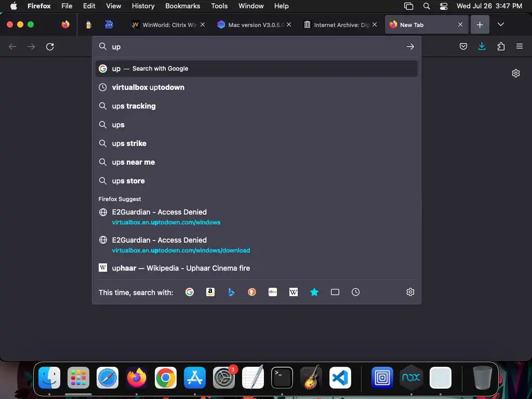The image size is (532, 399).
Task: Search bookmarks using the star icon
Action: [x=314, y=292]
